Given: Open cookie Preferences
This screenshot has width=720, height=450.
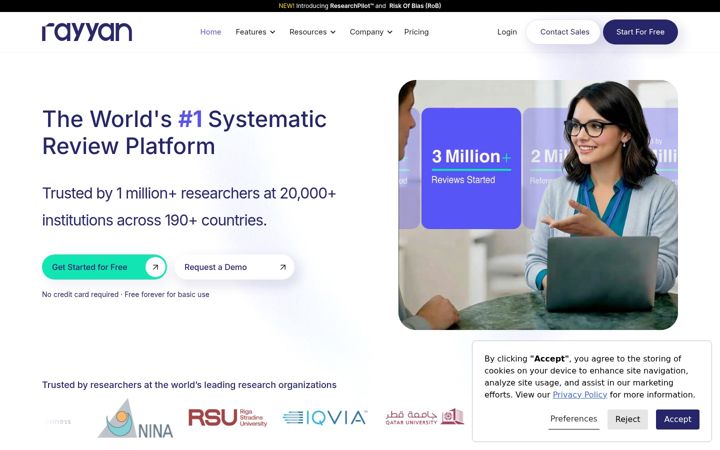Looking at the screenshot, I should point(574,419).
